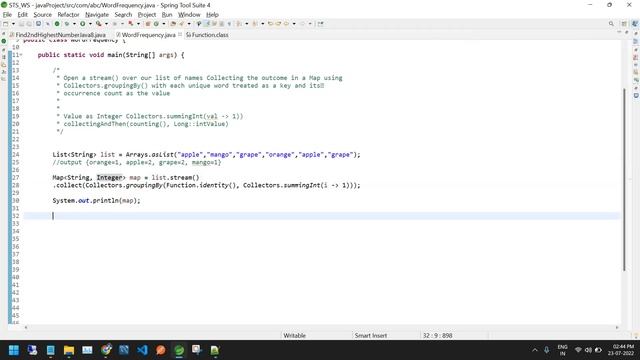Click the 32 : 9 : 898 cursor position
The width and height of the screenshot is (640, 360).
click(437, 336)
